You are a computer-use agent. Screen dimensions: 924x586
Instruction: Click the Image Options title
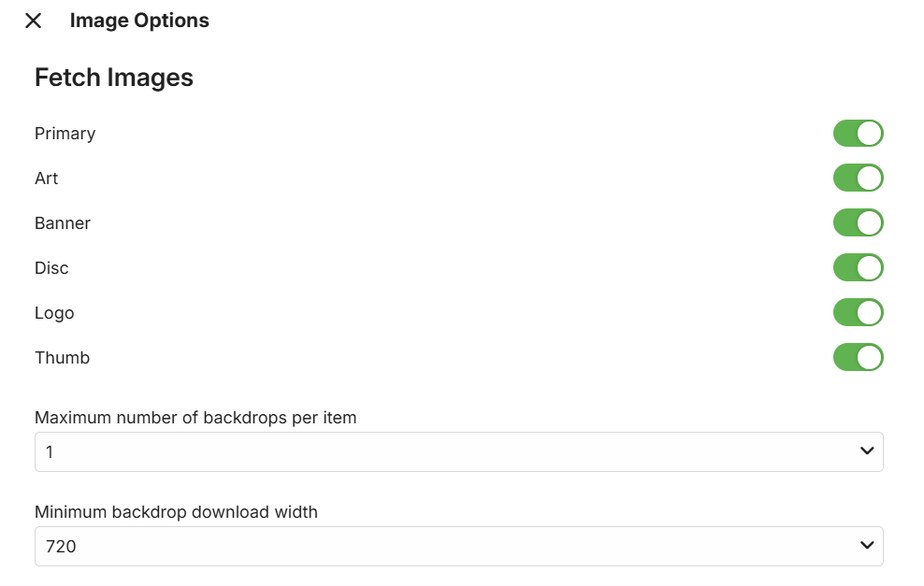(139, 21)
